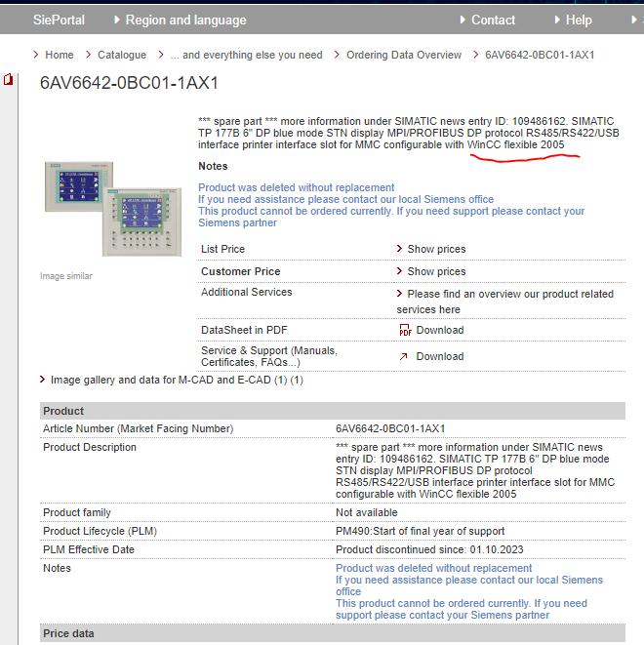Show prices for Customer Price
Image resolution: width=644 pixels, height=645 pixels.
coord(436,271)
